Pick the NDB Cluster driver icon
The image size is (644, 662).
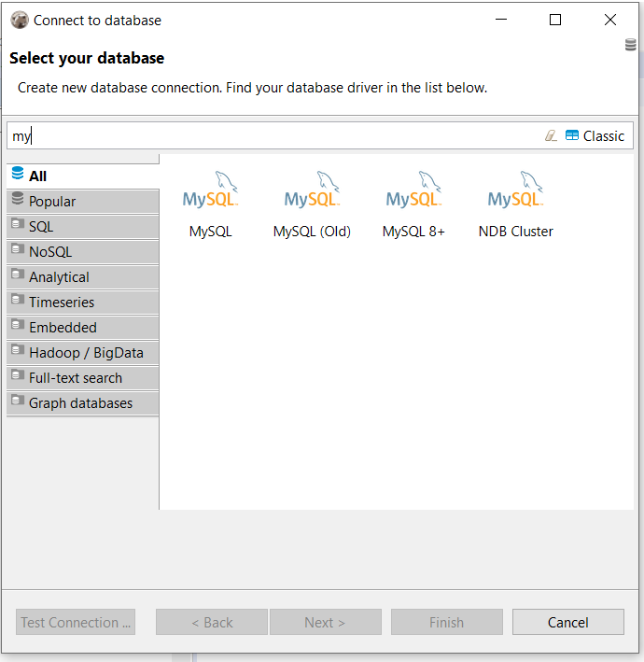click(515, 190)
